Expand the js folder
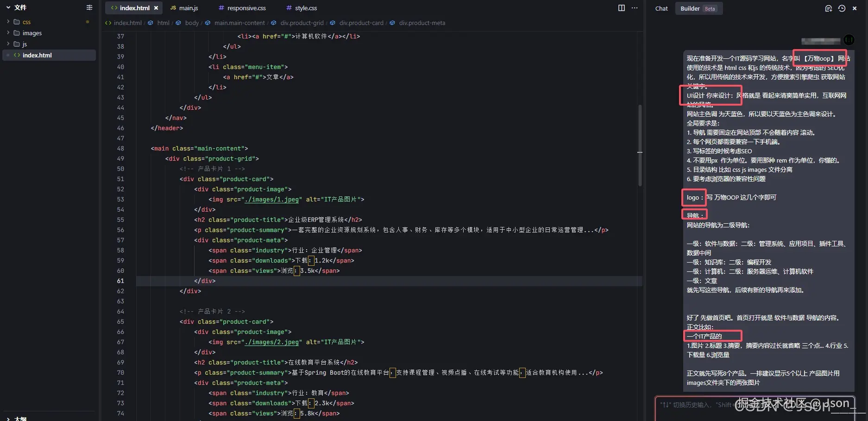 pos(8,44)
